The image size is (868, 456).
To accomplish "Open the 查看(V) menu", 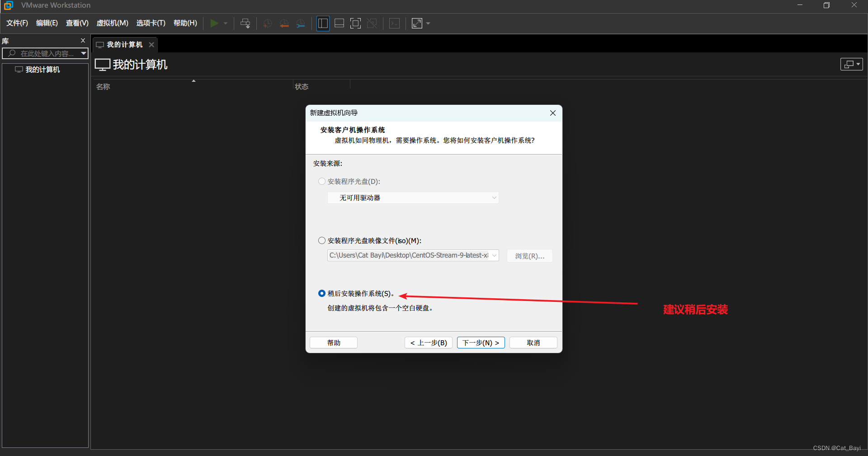I will tap(77, 23).
